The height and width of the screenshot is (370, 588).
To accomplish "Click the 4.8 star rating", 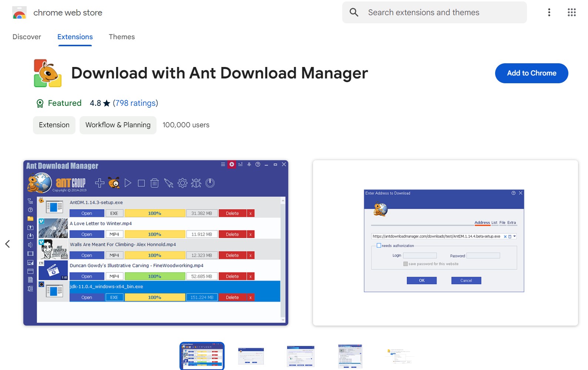I will 100,103.
